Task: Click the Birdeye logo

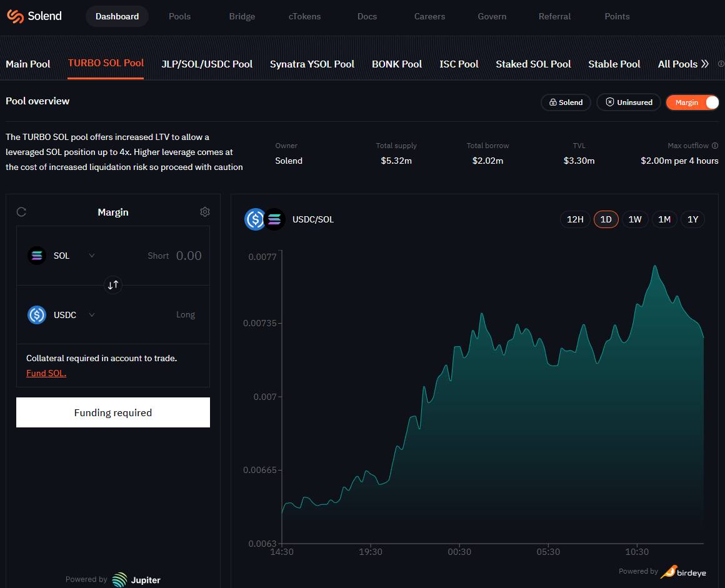Action: pyautogui.click(x=683, y=572)
